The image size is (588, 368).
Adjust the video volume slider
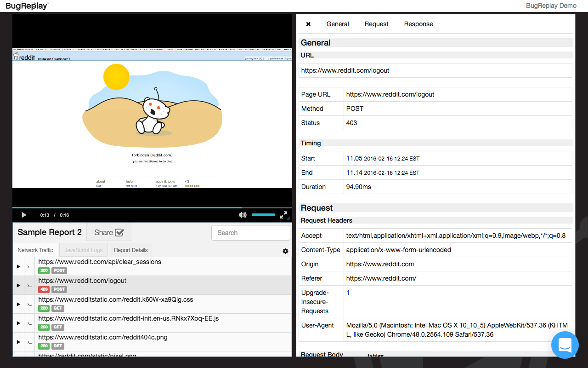point(263,215)
